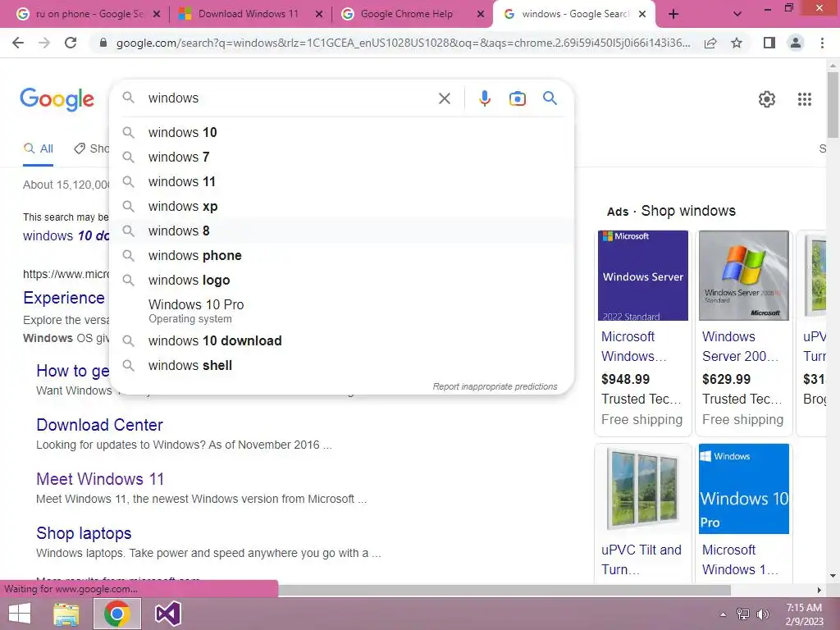This screenshot has width=840, height=630.
Task: Click uPVC Tilt and Turn window image
Action: coord(643,489)
